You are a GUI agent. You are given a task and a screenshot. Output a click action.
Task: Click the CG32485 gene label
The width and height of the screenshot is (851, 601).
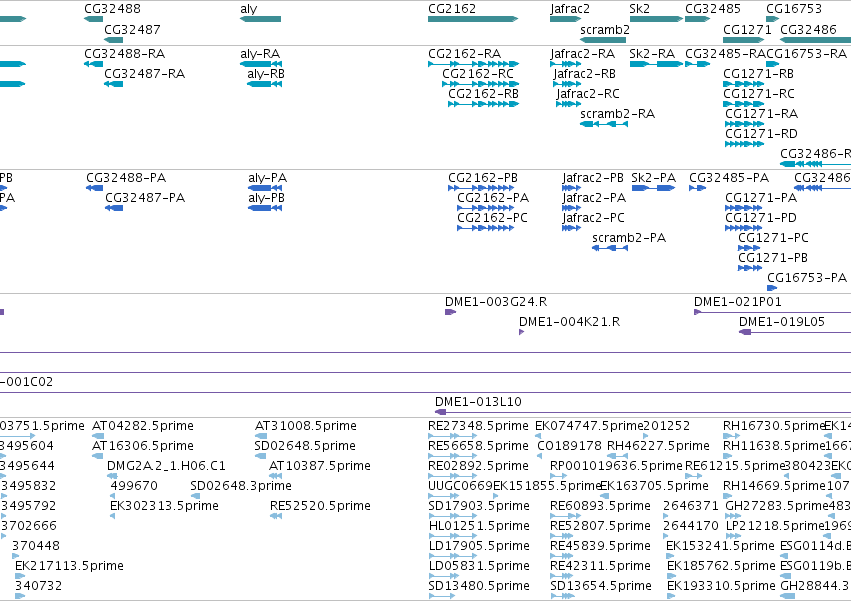[x=713, y=9]
